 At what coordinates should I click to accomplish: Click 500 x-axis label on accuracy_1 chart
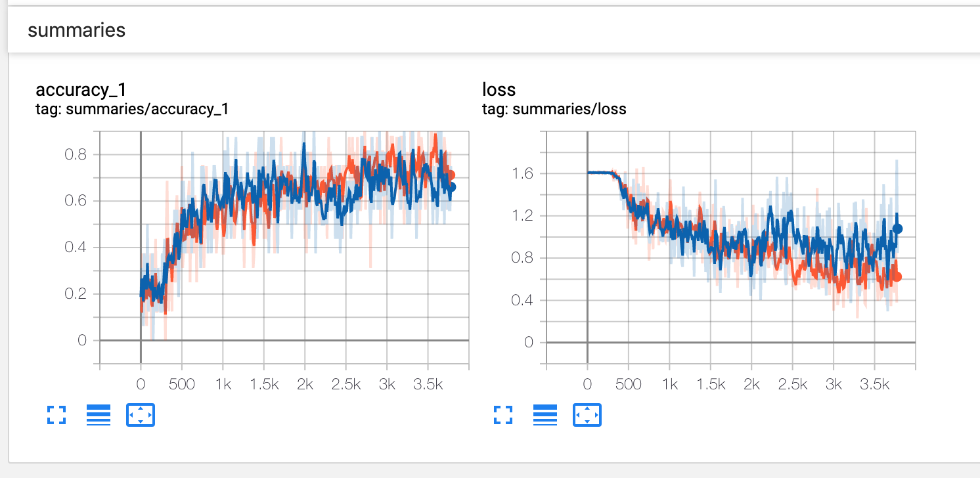click(182, 384)
